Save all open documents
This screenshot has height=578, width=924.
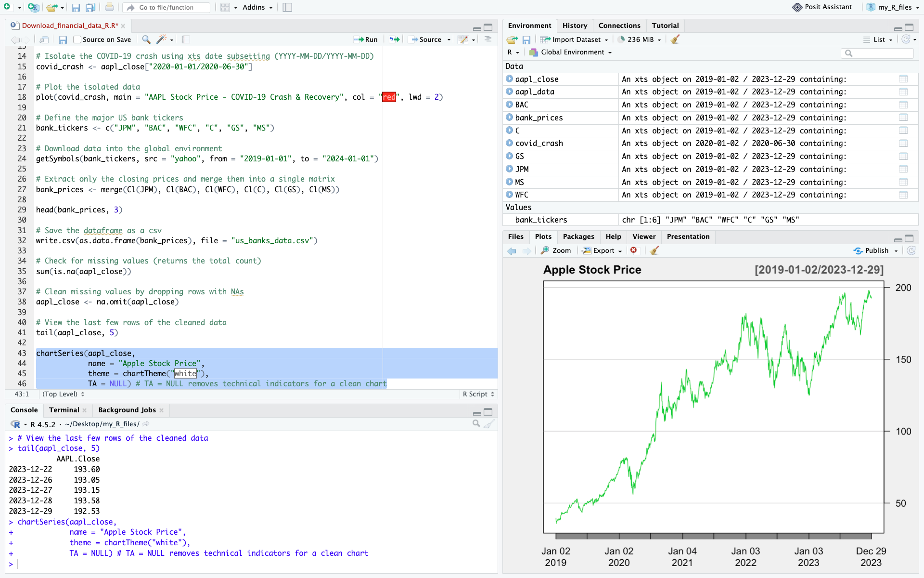[90, 7]
